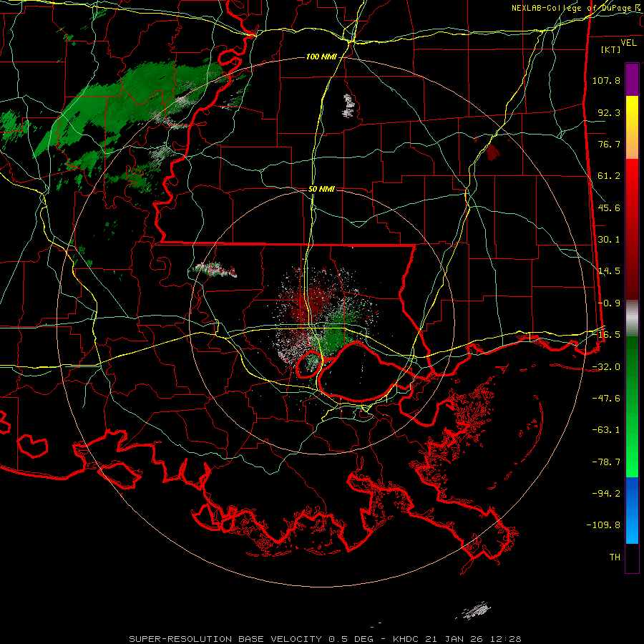This screenshot has height=644, width=644.
Task: Select the -16.5 velocity scale value
Action: click(x=606, y=335)
